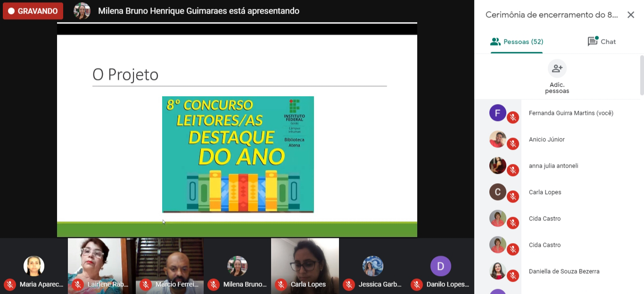The image size is (644, 294).
Task: Click muted mic icon beside anna julia antoneli
Action: pos(513,170)
